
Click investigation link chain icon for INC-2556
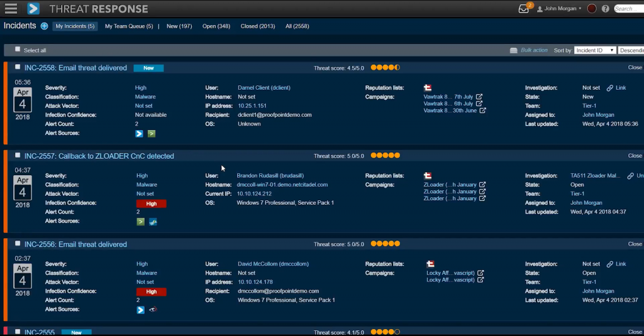coord(610,264)
